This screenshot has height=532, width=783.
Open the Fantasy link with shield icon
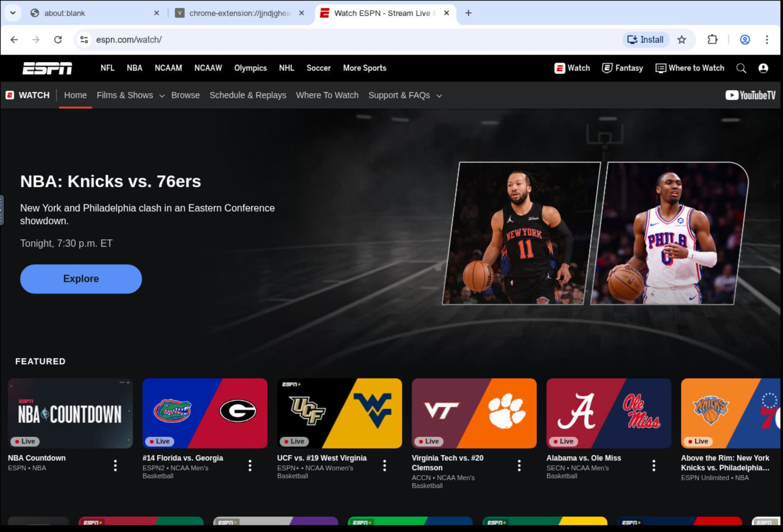[622, 68]
